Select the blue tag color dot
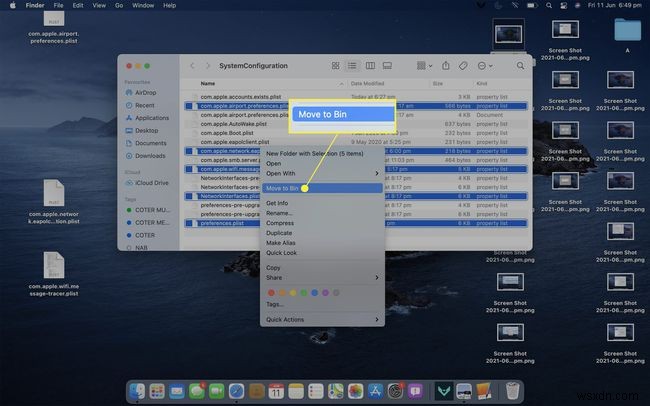 pyautogui.click(x=316, y=291)
